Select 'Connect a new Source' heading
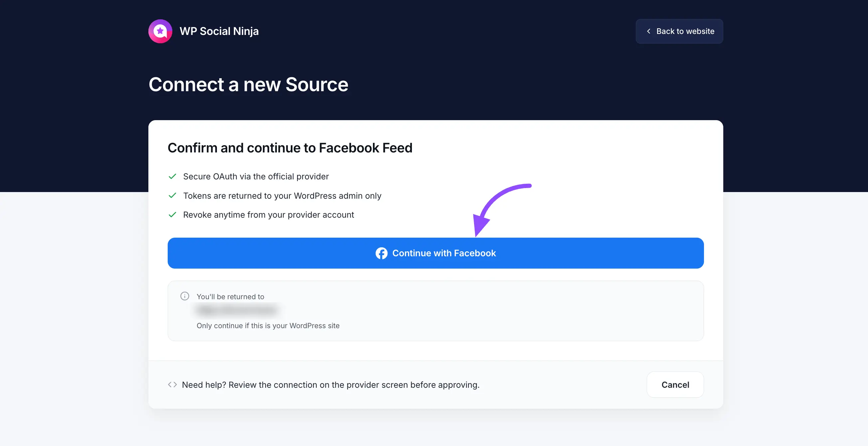 coord(248,84)
